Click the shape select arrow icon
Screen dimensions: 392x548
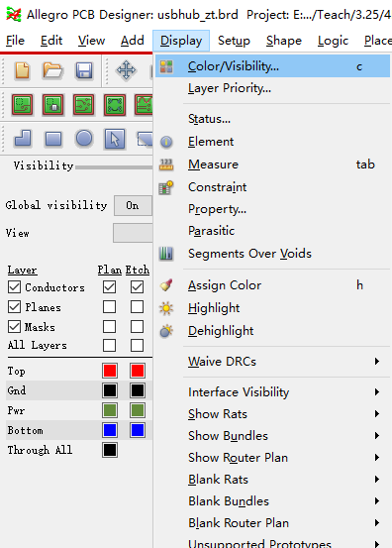click(x=115, y=139)
